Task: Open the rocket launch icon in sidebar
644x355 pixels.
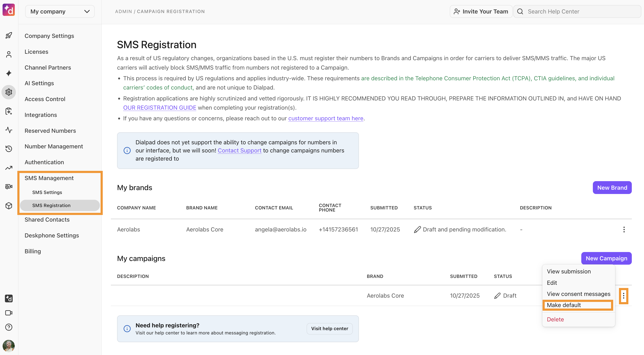Action: pos(9,36)
